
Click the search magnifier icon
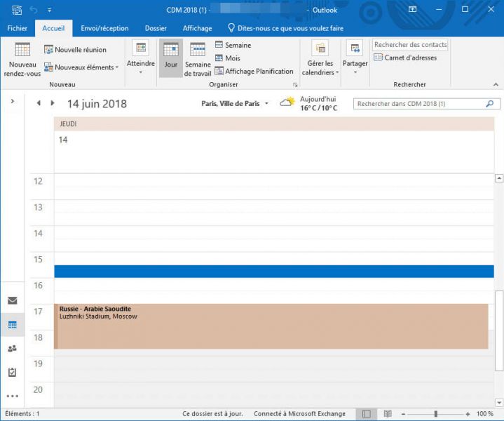[490, 104]
